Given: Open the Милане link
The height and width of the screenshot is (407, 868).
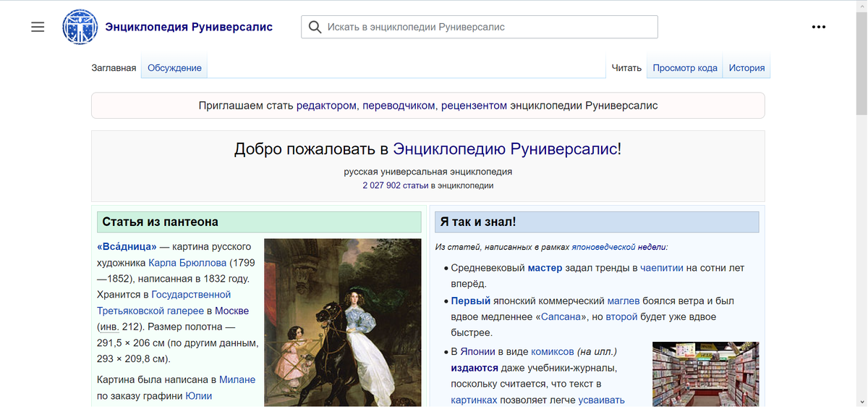Looking at the screenshot, I should click(x=237, y=379).
